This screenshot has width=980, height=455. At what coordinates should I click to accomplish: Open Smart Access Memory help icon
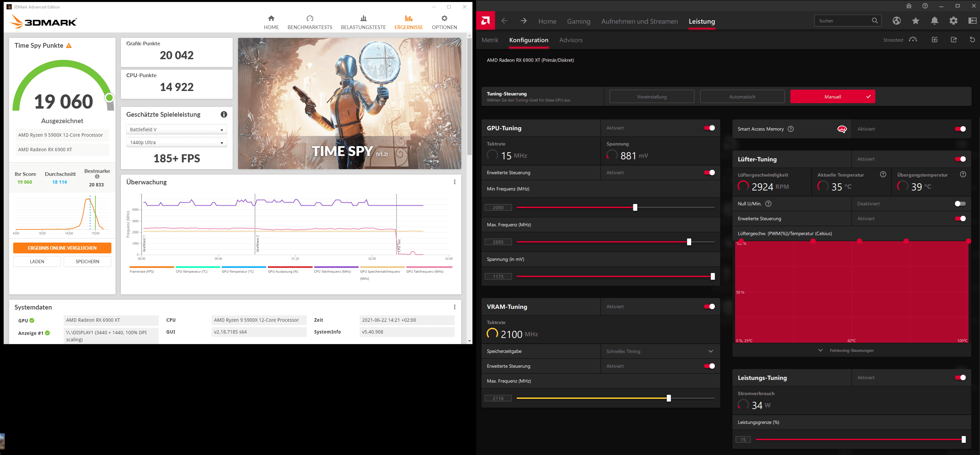[791, 129]
